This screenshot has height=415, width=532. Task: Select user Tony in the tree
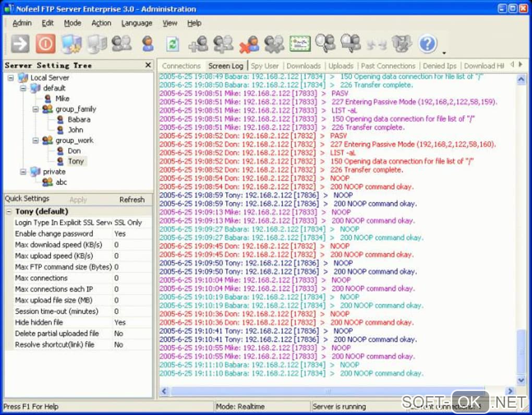(x=76, y=162)
